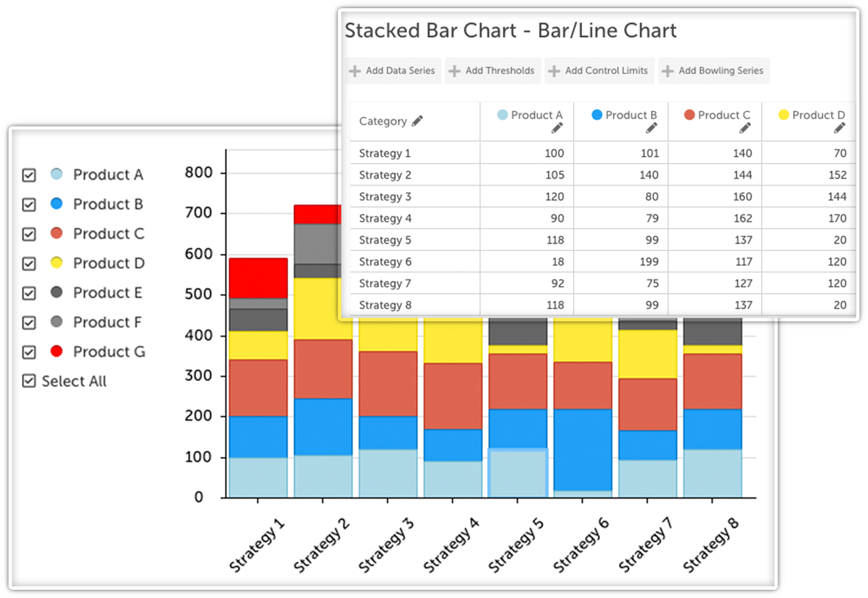Click the edit pencil under Product C header
The height and width of the screenshot is (598, 868).
745,128
